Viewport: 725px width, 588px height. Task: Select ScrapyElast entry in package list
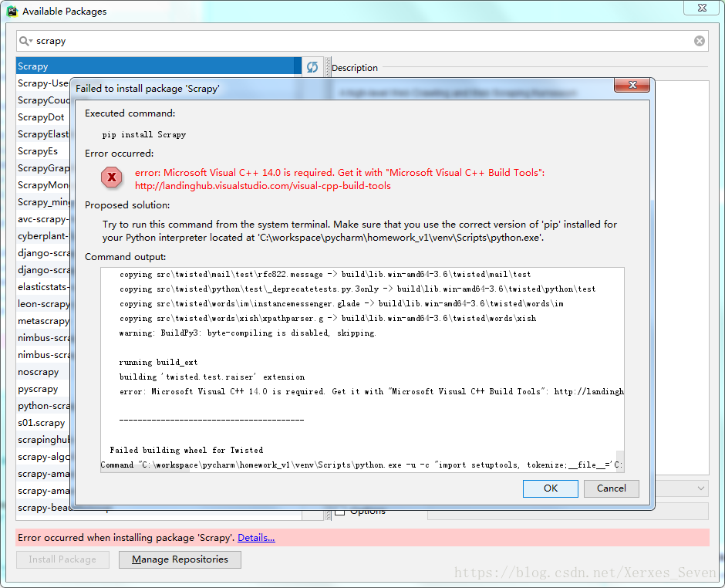(x=43, y=134)
